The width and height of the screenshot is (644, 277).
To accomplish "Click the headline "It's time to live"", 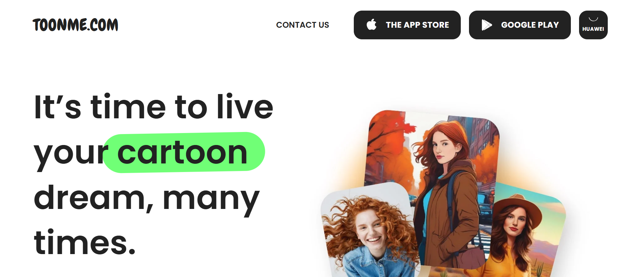I will point(153,107).
